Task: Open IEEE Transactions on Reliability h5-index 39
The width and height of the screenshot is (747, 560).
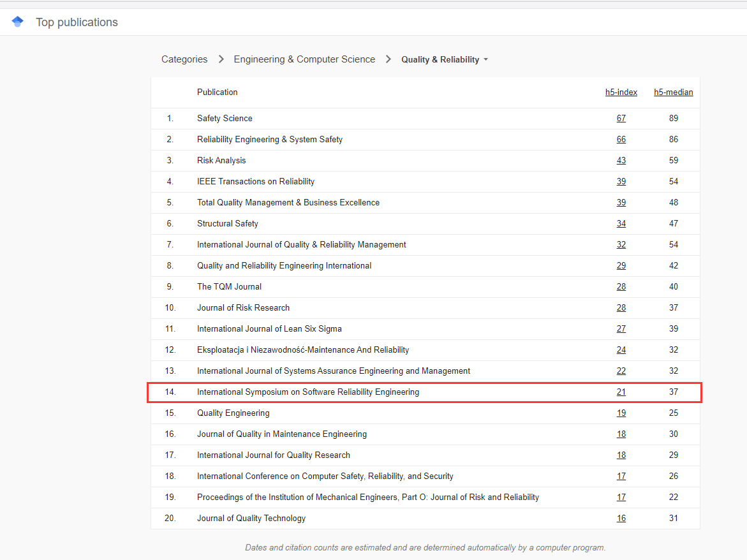Action: coord(621,181)
